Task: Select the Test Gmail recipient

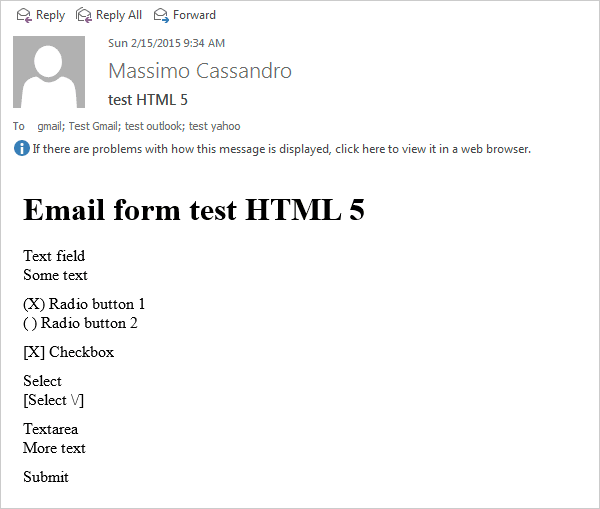Action: [x=95, y=126]
